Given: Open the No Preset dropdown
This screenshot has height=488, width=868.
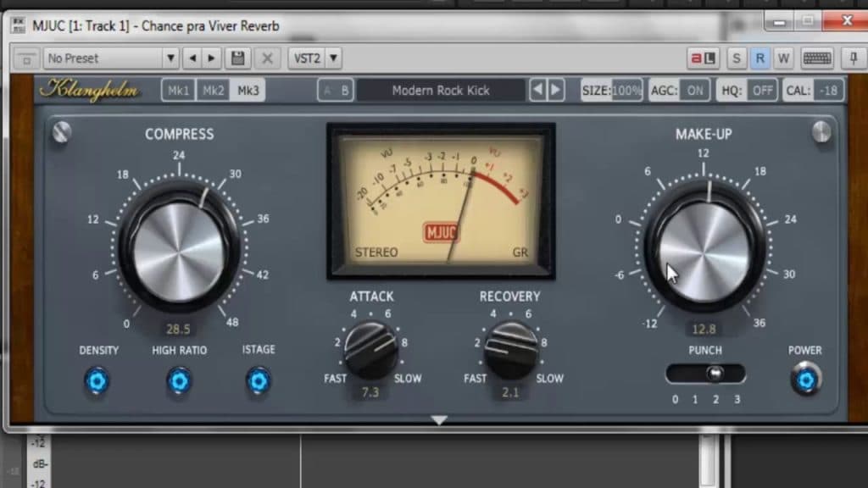Looking at the screenshot, I should pos(108,58).
